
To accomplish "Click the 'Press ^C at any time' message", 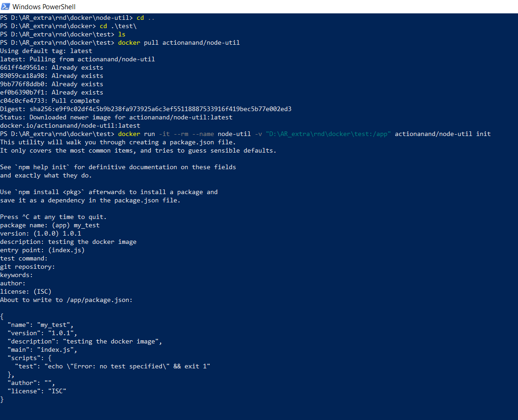I will point(53,217).
